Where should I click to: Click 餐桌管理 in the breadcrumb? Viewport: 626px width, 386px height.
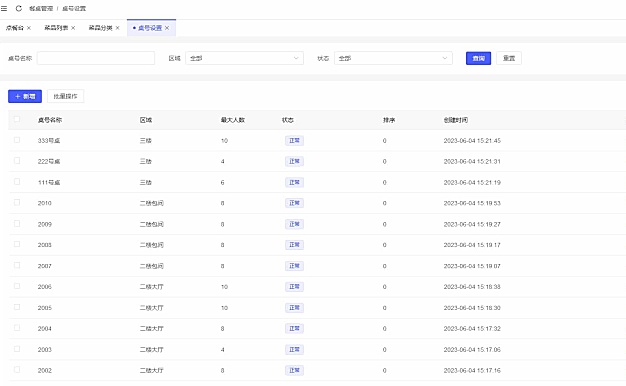point(41,8)
